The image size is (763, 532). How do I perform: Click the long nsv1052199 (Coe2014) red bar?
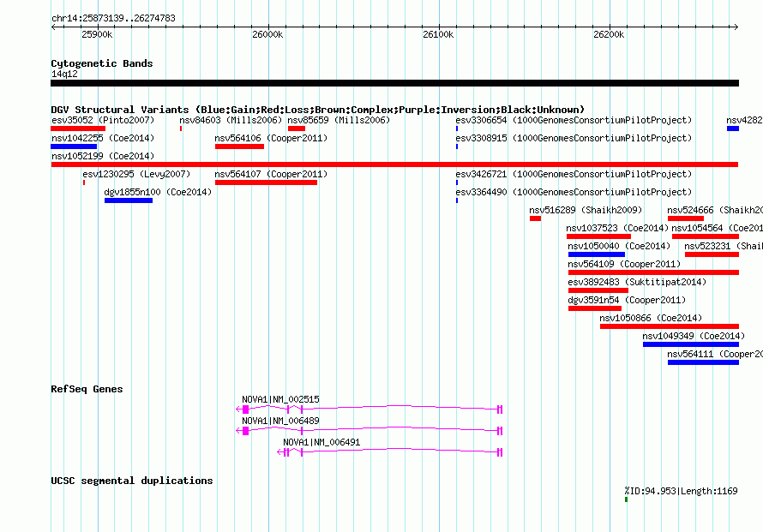(394, 164)
